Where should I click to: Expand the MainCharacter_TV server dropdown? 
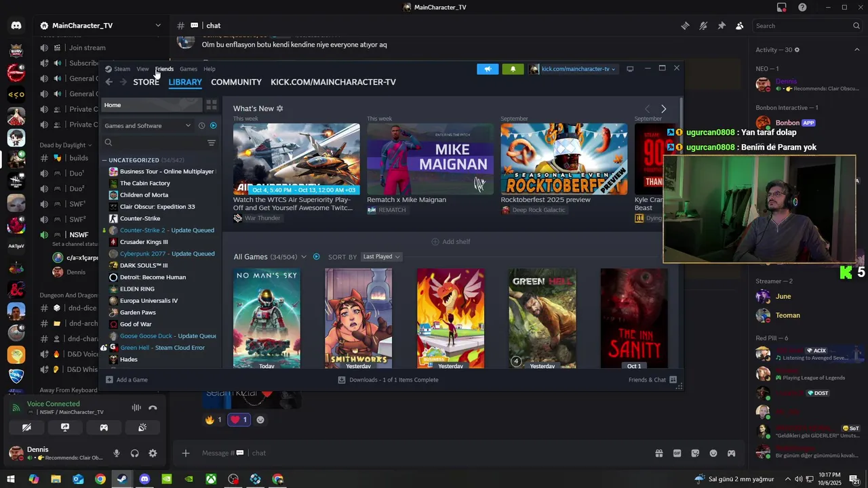pos(158,26)
